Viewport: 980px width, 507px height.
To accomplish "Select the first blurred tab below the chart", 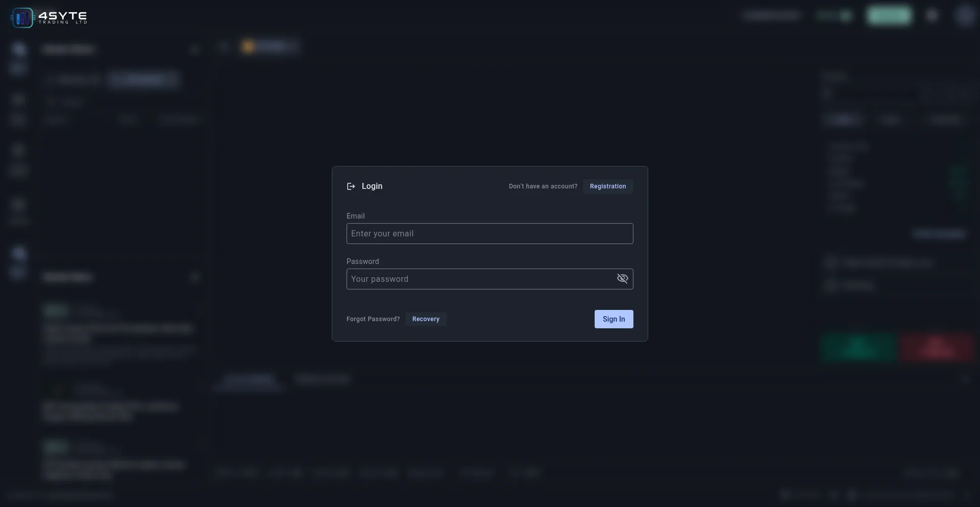I will (249, 379).
